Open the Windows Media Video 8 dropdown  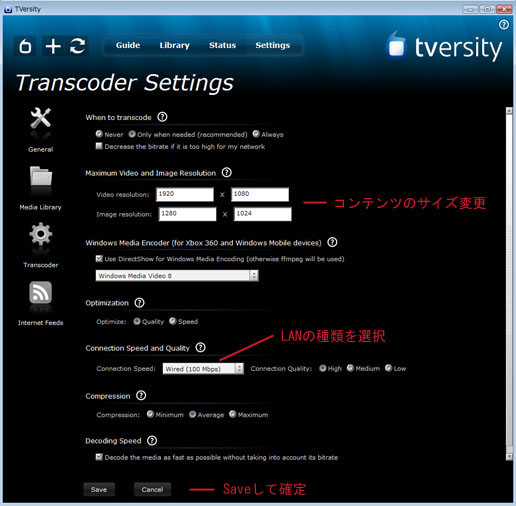click(177, 276)
